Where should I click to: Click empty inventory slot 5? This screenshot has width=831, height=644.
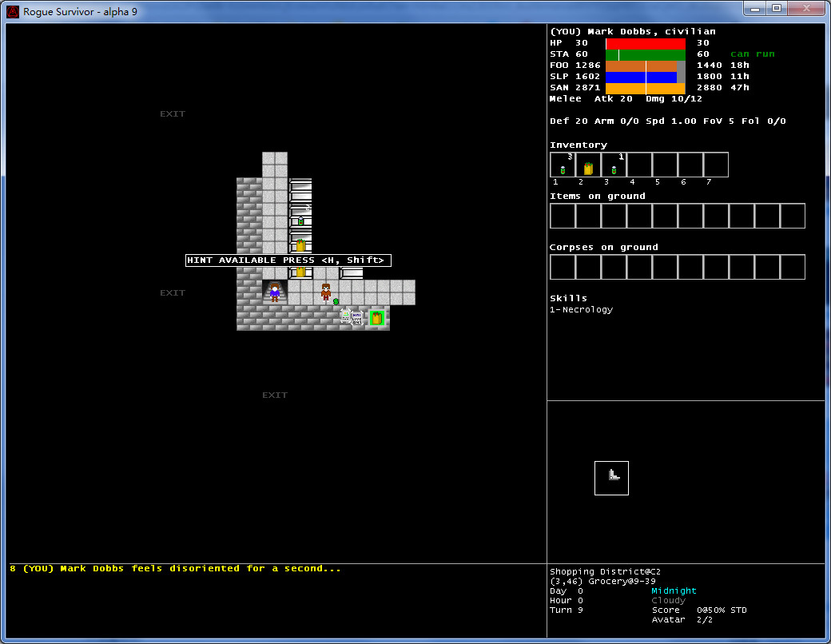click(665, 165)
